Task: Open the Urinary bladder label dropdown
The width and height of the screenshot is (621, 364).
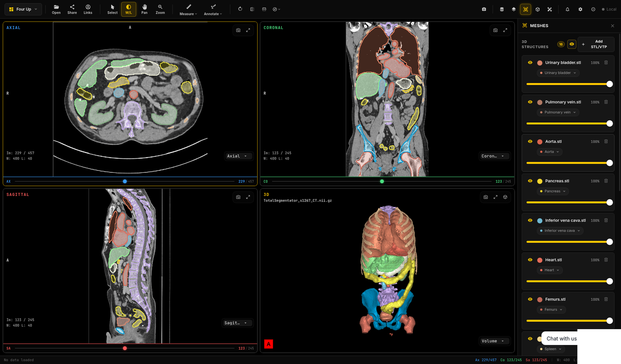Action: [558, 73]
